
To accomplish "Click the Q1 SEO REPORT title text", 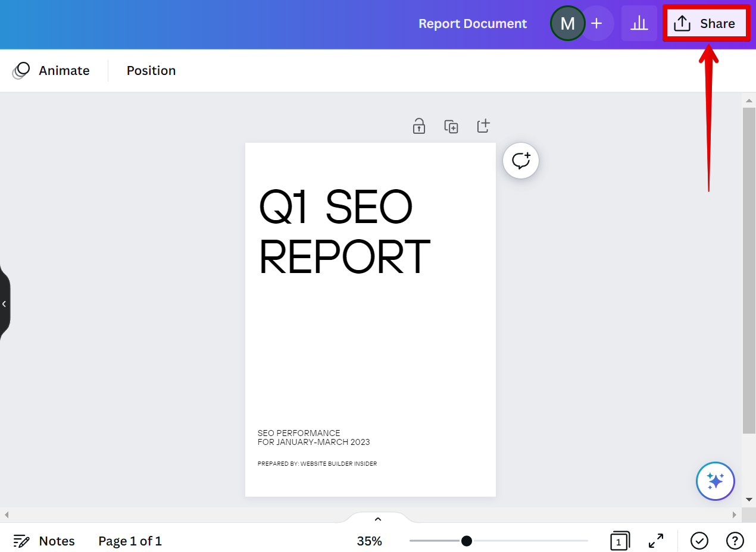I will point(344,232).
